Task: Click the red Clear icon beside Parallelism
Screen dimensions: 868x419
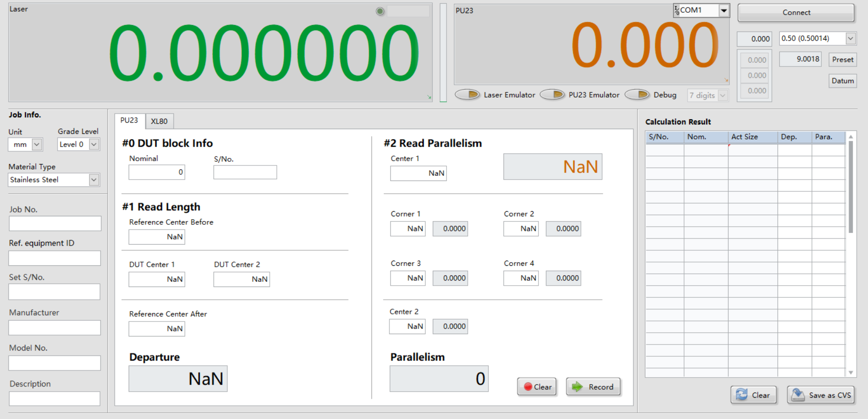Action: pyautogui.click(x=528, y=387)
